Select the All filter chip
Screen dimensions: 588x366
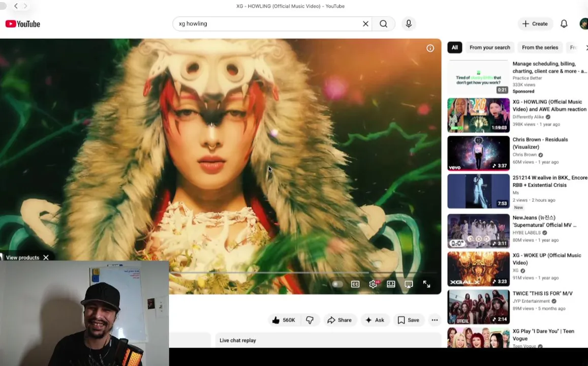(x=454, y=48)
